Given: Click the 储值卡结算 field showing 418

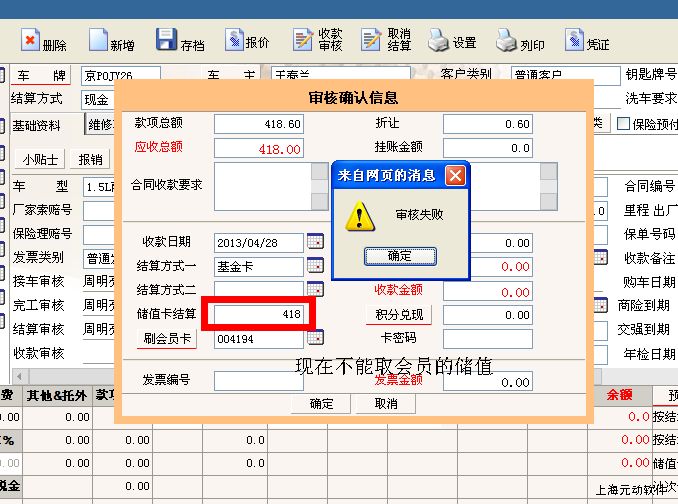Looking at the screenshot, I should pyautogui.click(x=259, y=314).
